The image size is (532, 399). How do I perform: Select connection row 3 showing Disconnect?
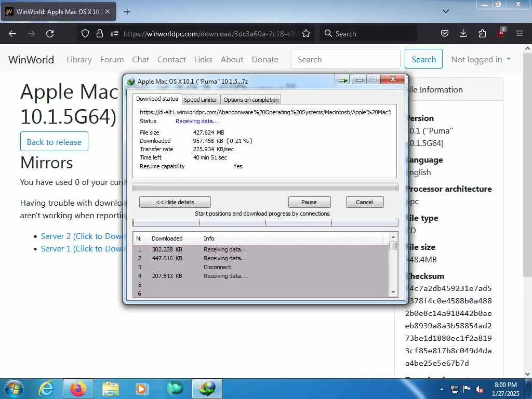coord(261,267)
